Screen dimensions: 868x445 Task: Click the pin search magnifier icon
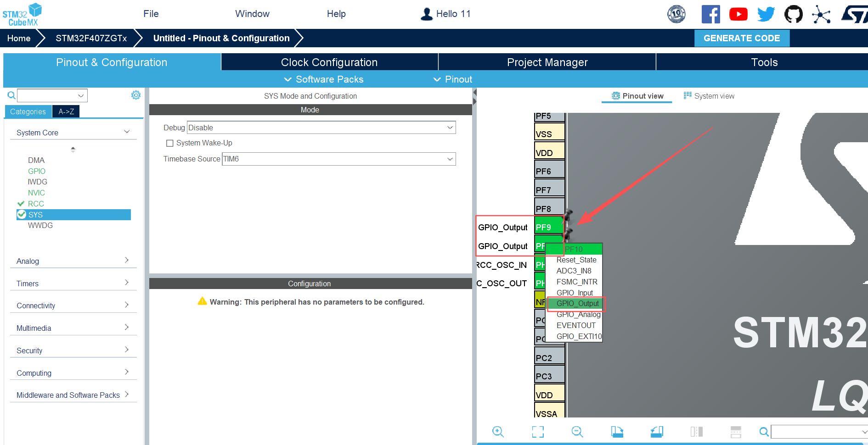click(764, 432)
